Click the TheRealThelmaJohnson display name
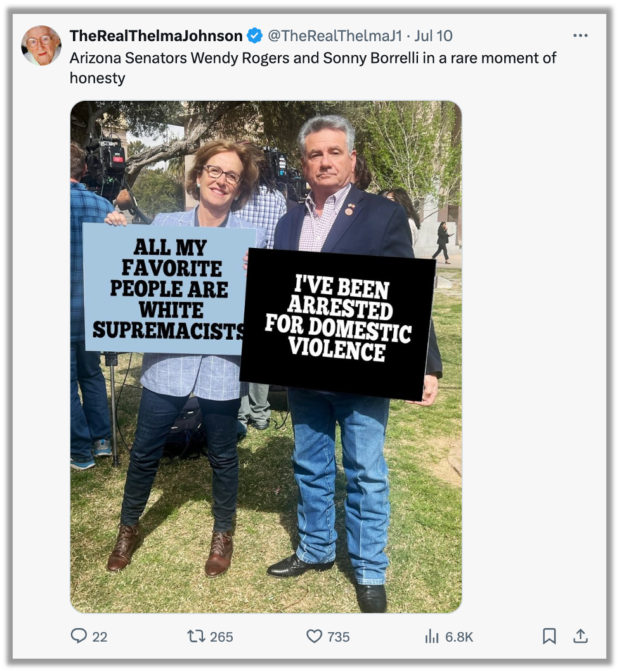Image resolution: width=619 pixels, height=672 pixels. [x=156, y=36]
